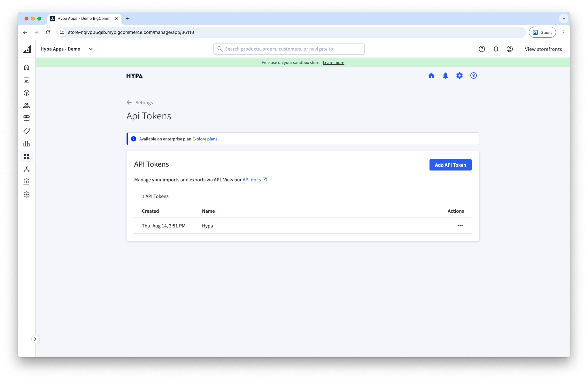Open the Channel Manager nodes sidebar icon
Viewport: 588px width, 381px height.
(27, 169)
